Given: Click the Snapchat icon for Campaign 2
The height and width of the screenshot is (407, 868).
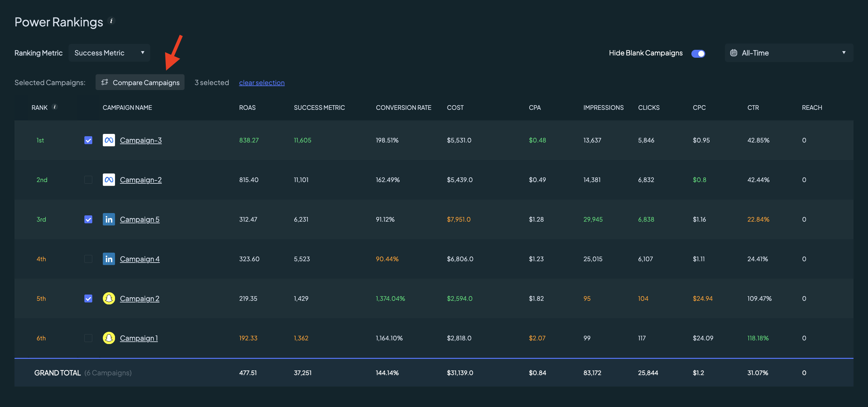Looking at the screenshot, I should (109, 298).
